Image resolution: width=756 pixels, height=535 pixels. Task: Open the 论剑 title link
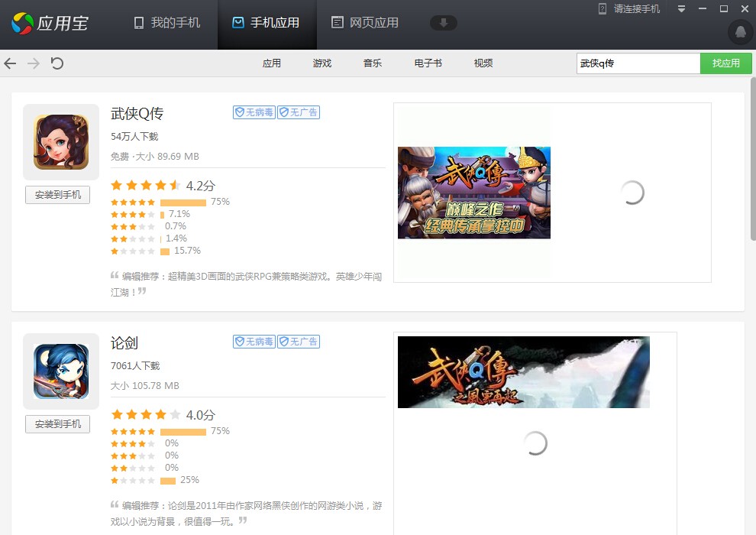[x=124, y=343]
